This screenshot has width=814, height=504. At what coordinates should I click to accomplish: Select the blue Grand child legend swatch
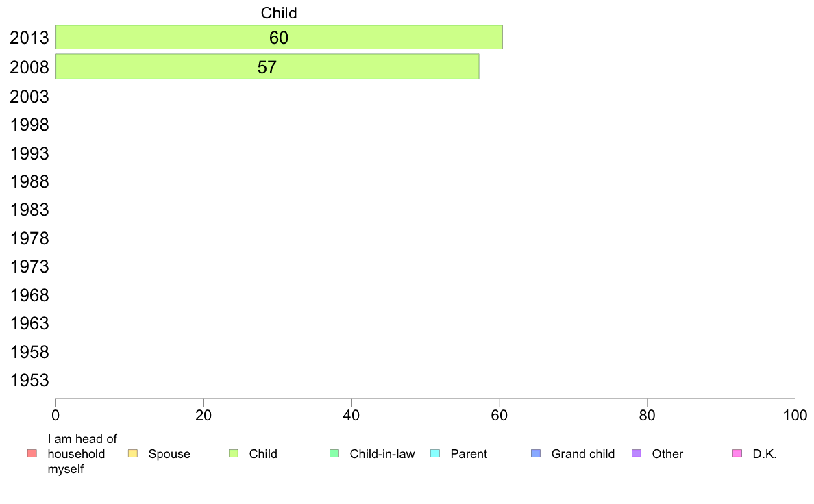pos(536,453)
